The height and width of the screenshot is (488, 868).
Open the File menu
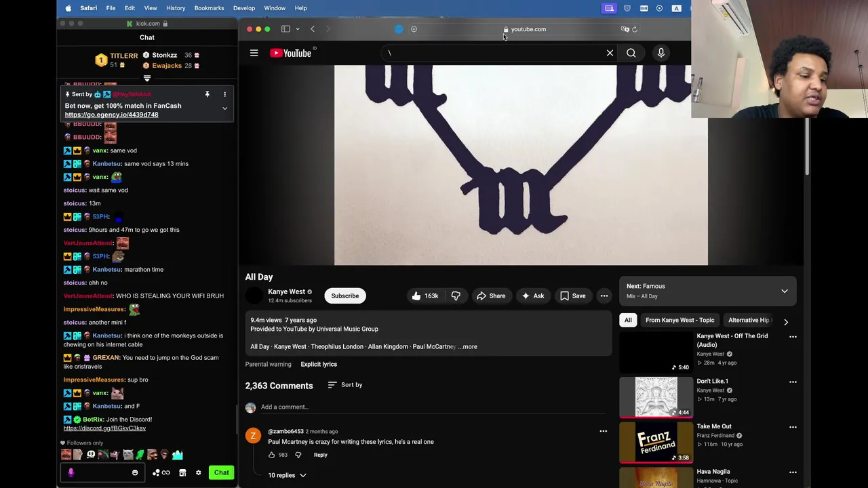pos(111,8)
